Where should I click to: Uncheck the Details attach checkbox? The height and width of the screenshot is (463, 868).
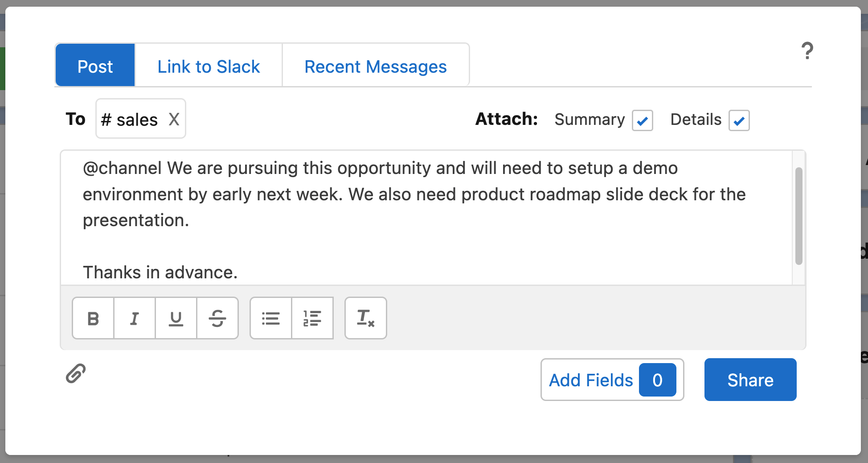click(x=739, y=120)
